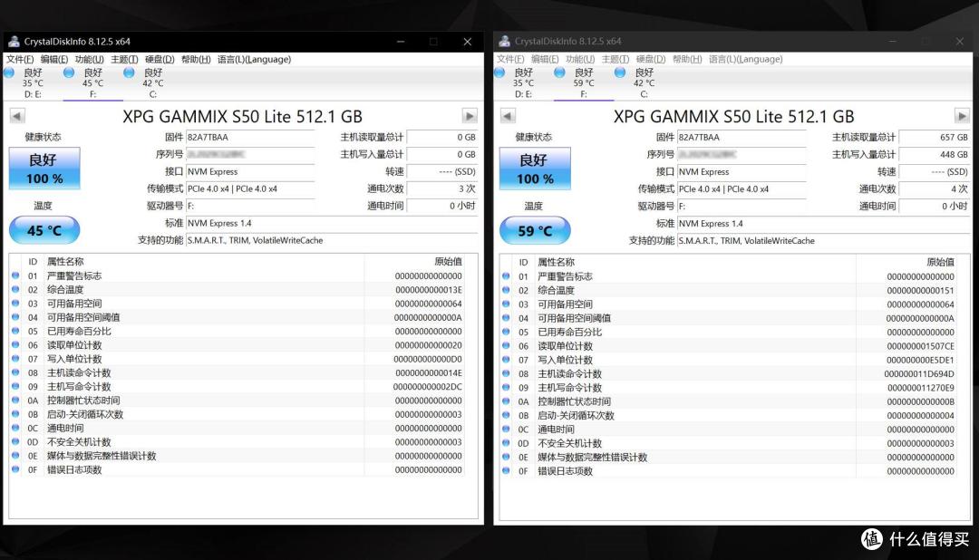Click status dot for 0F 错误日志项数, left window
This screenshot has height=560, width=979.
[x=15, y=468]
